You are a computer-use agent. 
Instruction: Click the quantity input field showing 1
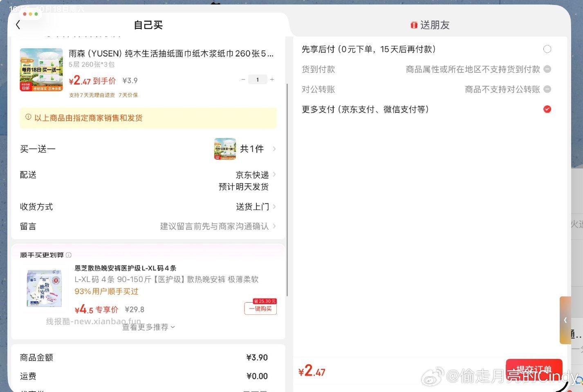[258, 79]
